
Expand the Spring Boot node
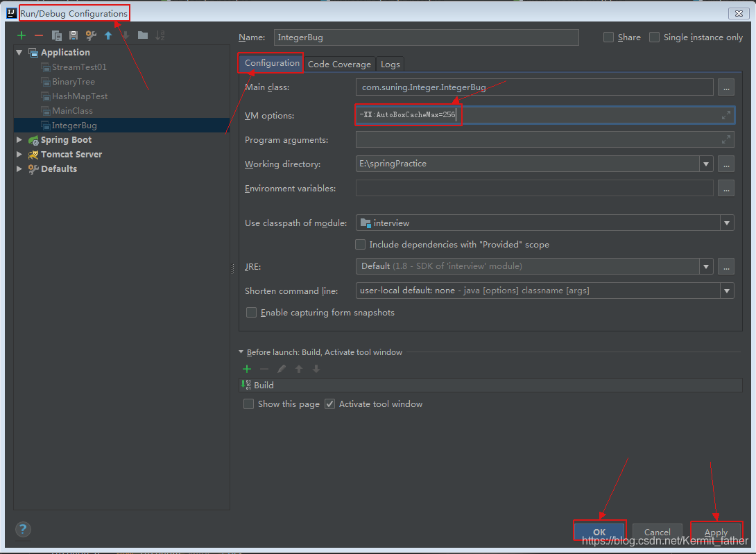[19, 140]
